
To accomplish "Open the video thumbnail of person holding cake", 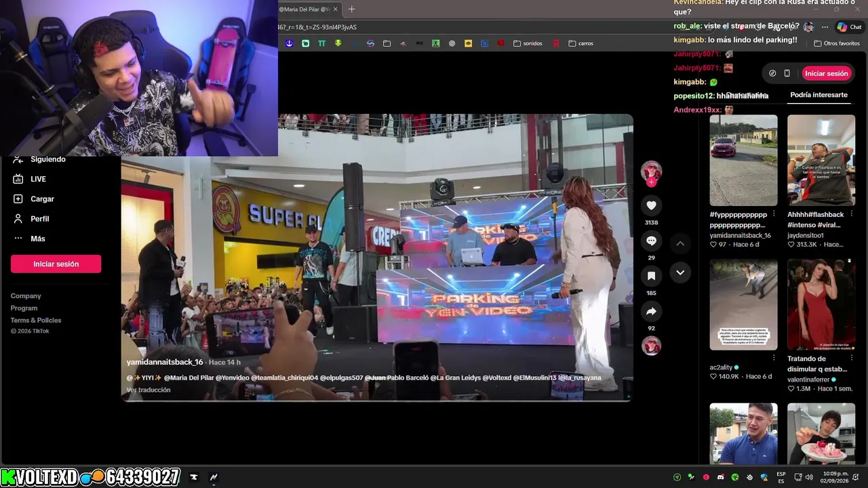I will (821, 434).
